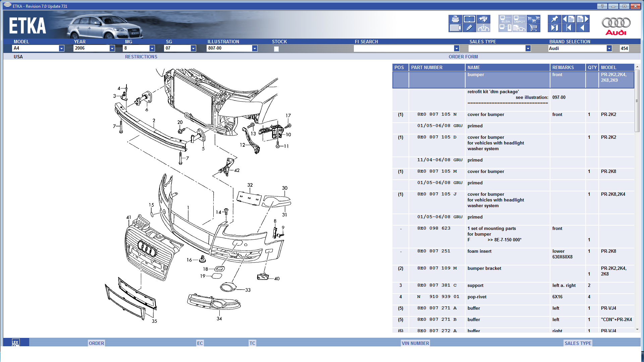
Task: Expand the MG dropdown arrow
Action: click(152, 48)
